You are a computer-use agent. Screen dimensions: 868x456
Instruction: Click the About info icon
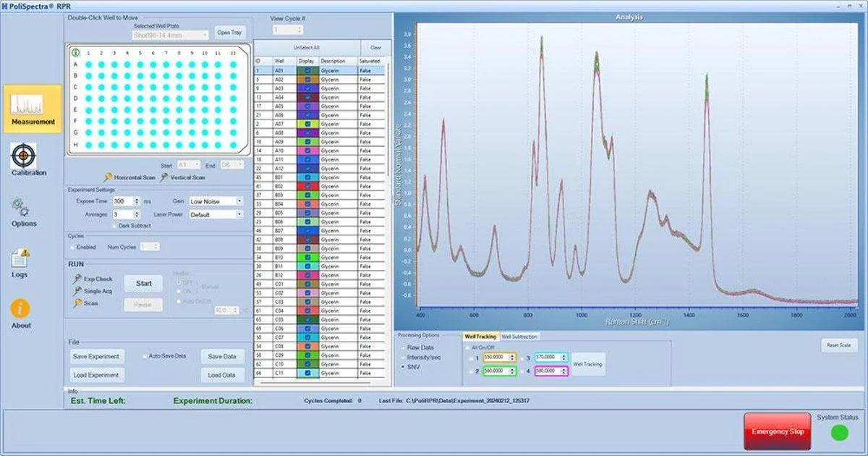(x=20, y=308)
